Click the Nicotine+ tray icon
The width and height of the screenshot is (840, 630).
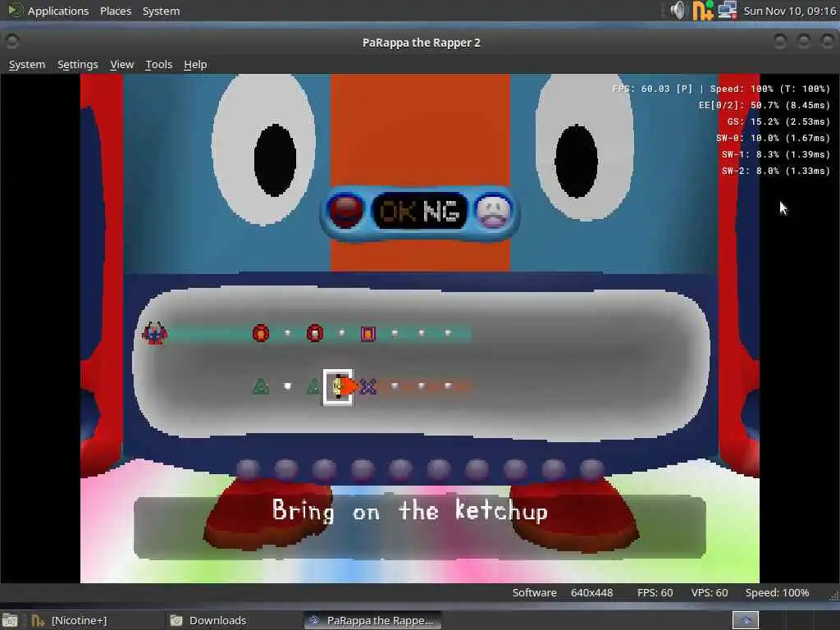[x=703, y=10]
